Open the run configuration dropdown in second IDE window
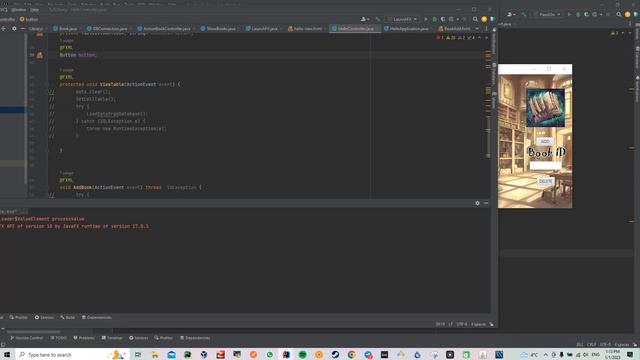 coord(547,14)
